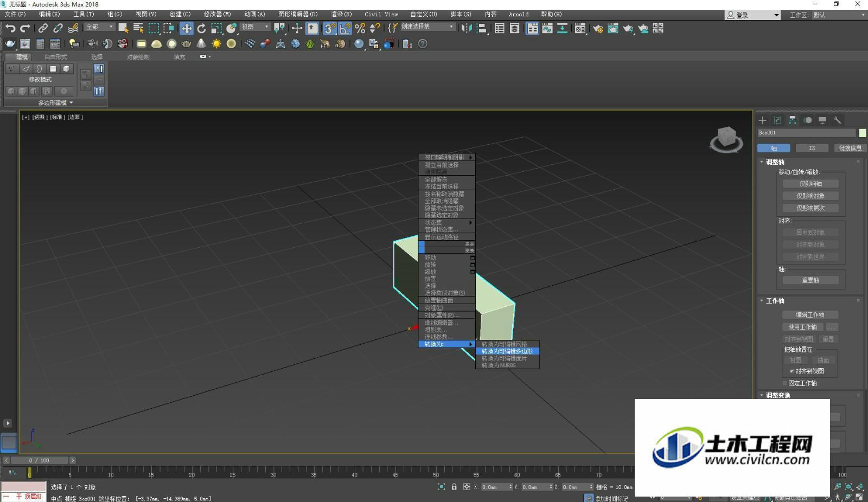Toggle the Spinner Snap button

pos(375,28)
